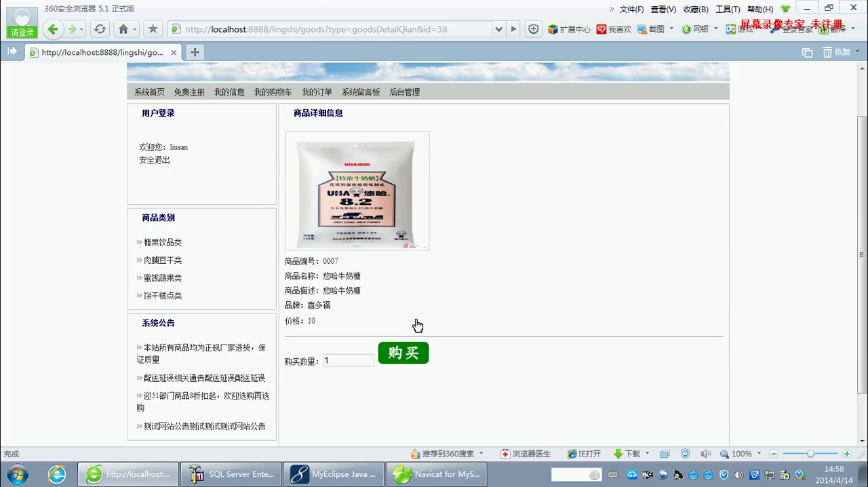This screenshot has width=868, height=487.
Task: Expand the 恢复 dropdown arrow
Action: point(857,52)
